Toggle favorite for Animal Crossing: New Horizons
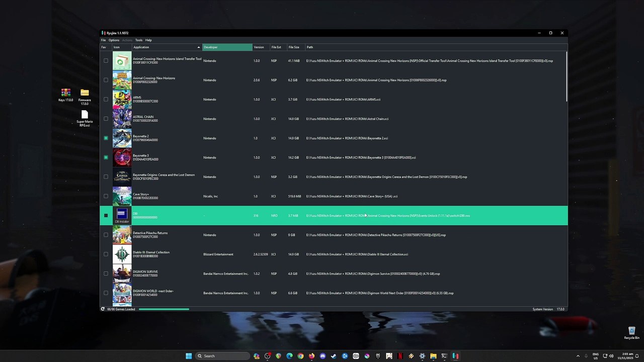The height and width of the screenshot is (362, 644). tap(106, 80)
